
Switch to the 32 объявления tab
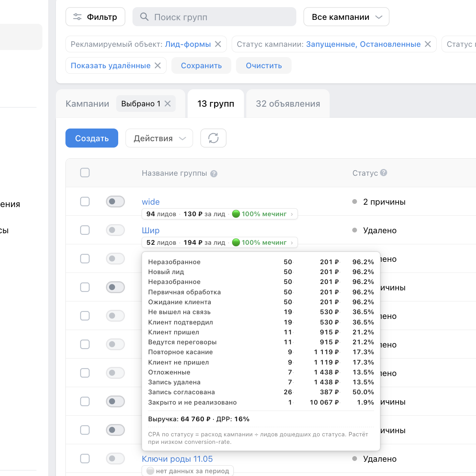(x=288, y=104)
